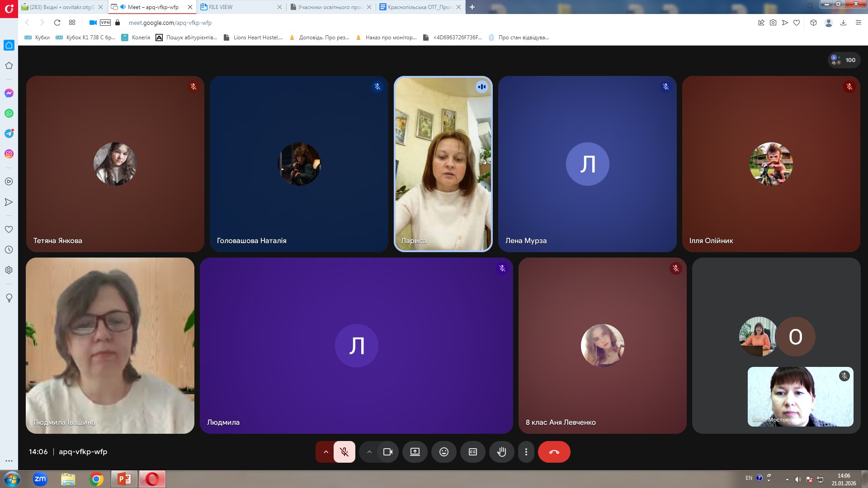The width and height of the screenshot is (868, 488).
Task: Open WhatsApp in the Opera sidebar
Action: [x=9, y=113]
